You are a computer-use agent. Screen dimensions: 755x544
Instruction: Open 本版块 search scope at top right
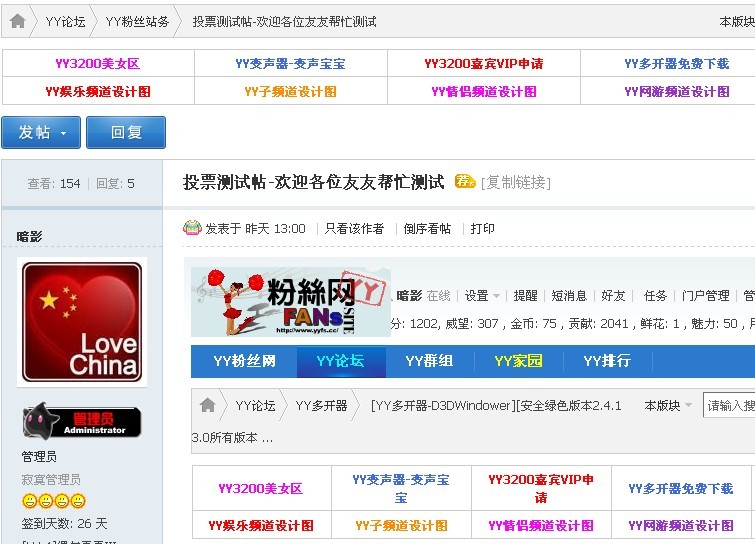click(x=737, y=22)
